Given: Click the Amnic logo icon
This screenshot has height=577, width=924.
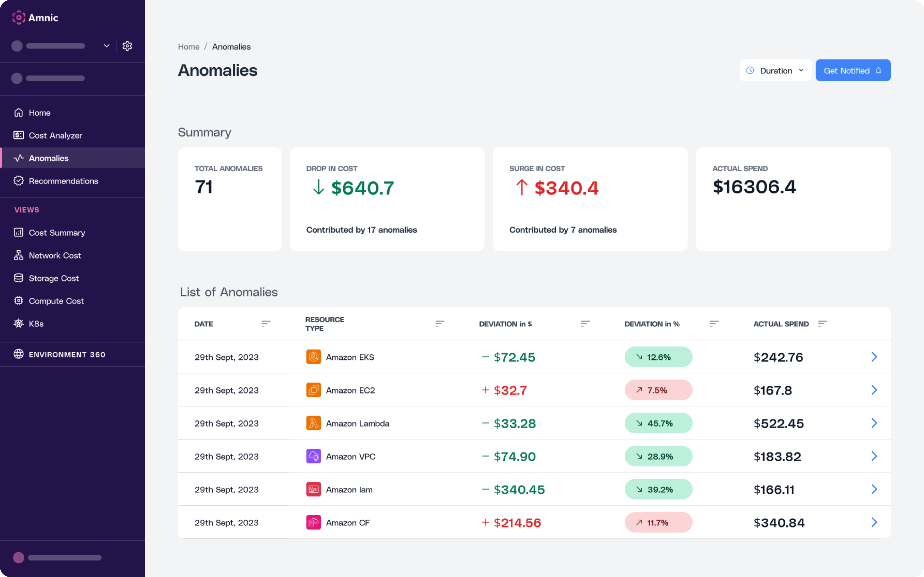Looking at the screenshot, I should (x=19, y=18).
